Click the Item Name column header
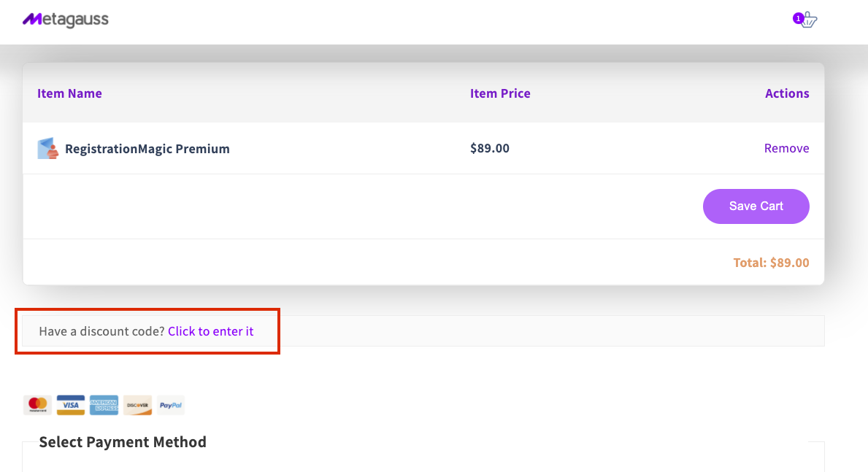 tap(69, 93)
